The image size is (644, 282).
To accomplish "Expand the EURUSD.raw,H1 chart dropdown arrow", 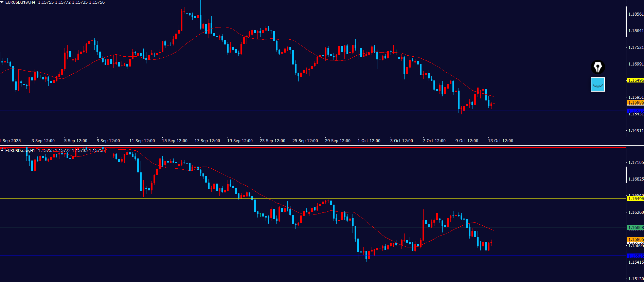I will coord(2,150).
